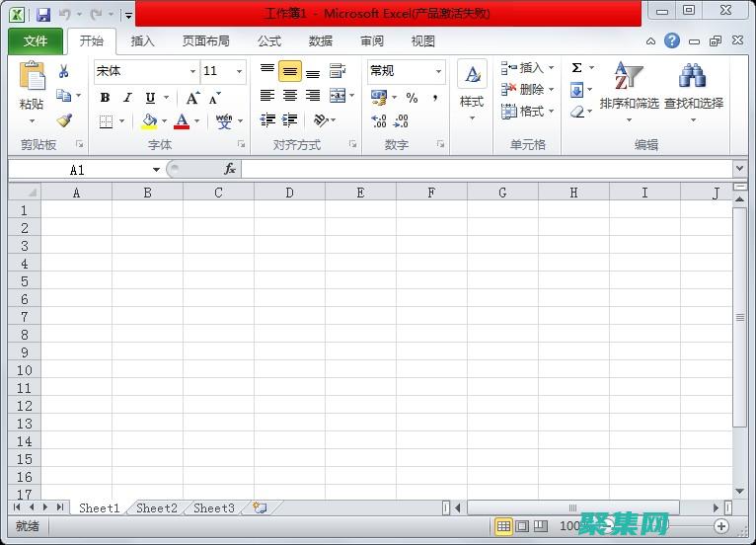Toggle Align Text Left
The height and width of the screenshot is (545, 756).
[x=267, y=96]
